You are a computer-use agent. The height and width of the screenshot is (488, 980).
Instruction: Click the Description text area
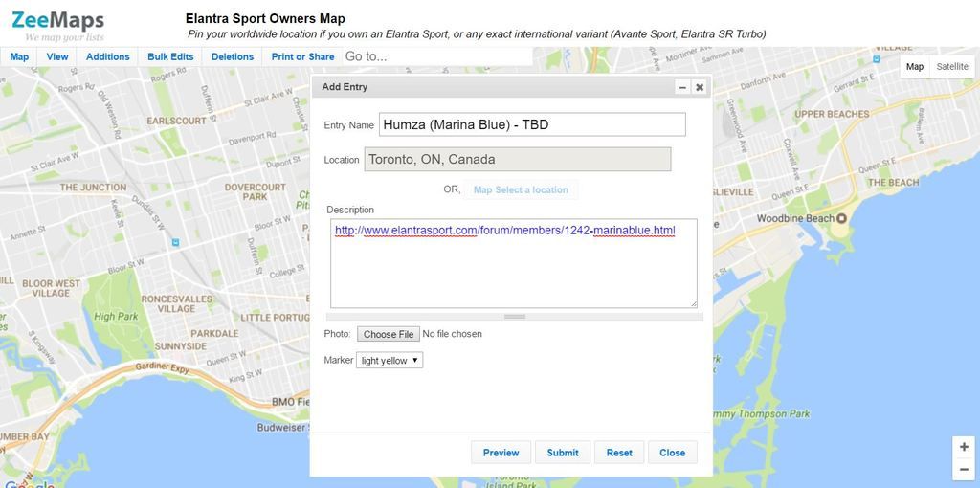514,263
